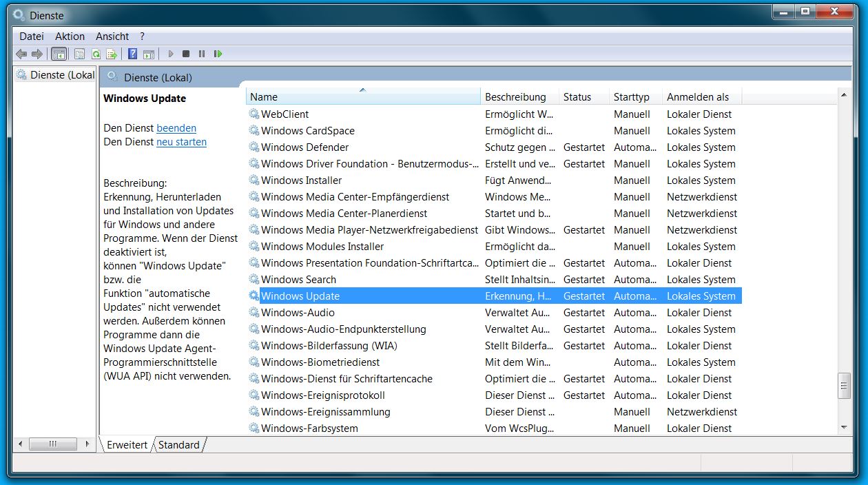This screenshot has height=485, width=868.
Task: Select the Windows Media Center-Planerdienst row
Action: [x=494, y=214]
